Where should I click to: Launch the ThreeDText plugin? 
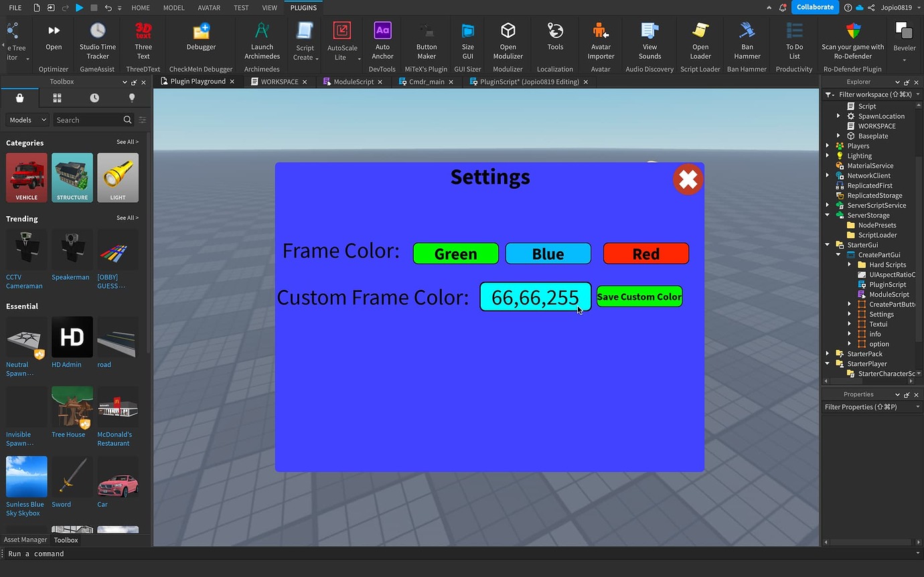143,40
